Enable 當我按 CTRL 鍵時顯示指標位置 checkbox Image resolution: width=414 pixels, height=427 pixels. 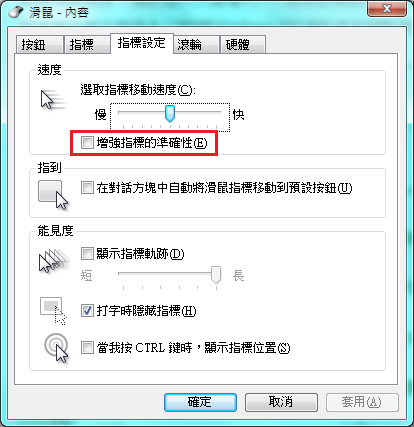[87, 348]
